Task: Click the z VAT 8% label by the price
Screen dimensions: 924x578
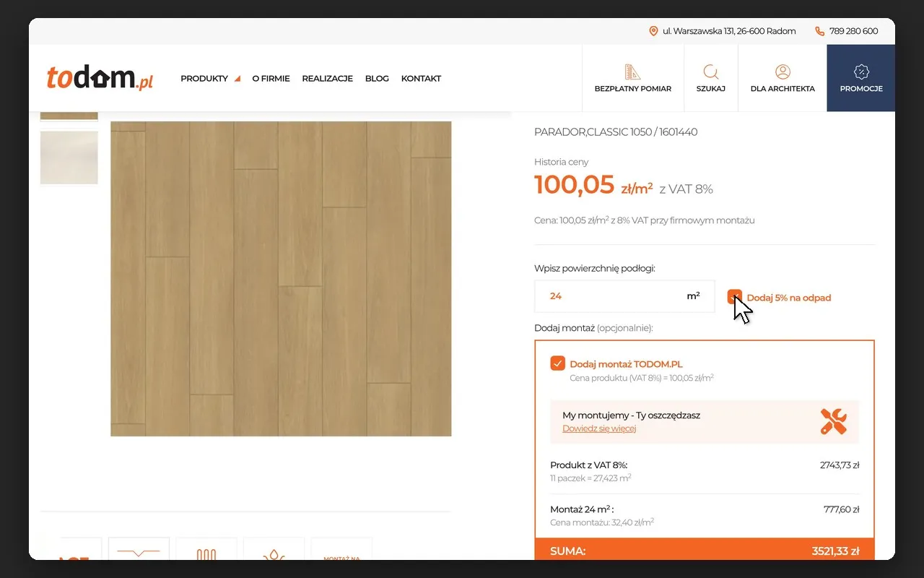Action: pos(686,189)
